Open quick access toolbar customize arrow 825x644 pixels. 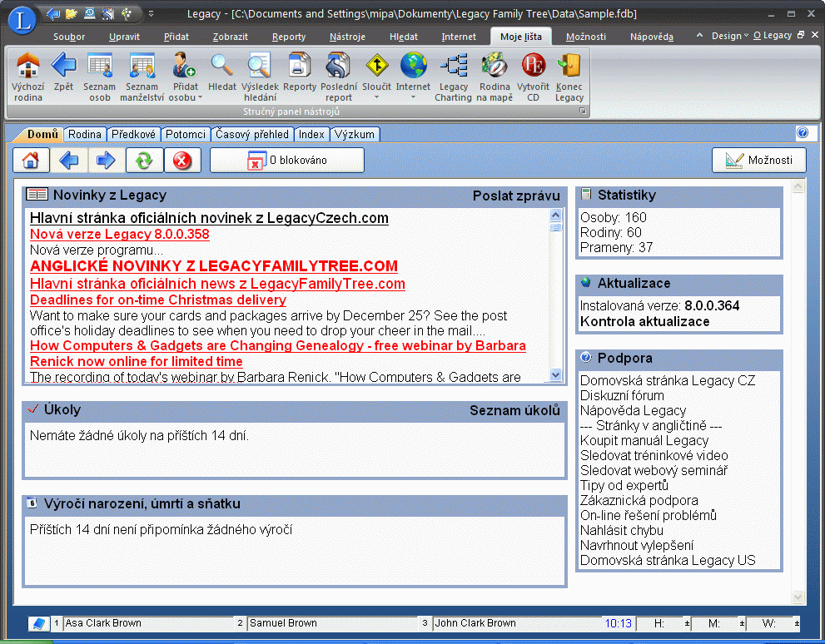(x=151, y=13)
